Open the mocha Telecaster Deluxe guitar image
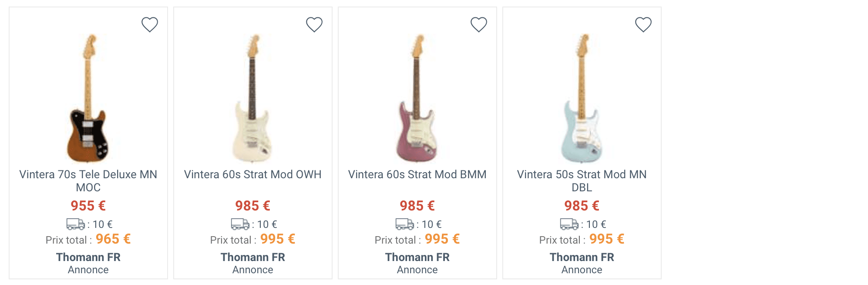This screenshot has width=868, height=285. pos(88,98)
